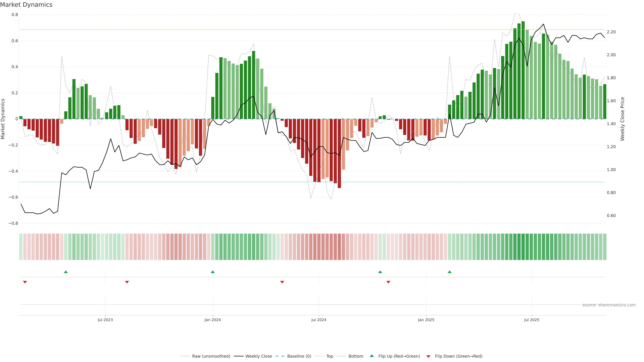Click the leftmost red flip-down marker
Screen dimensions: 644x362
coord(25,282)
